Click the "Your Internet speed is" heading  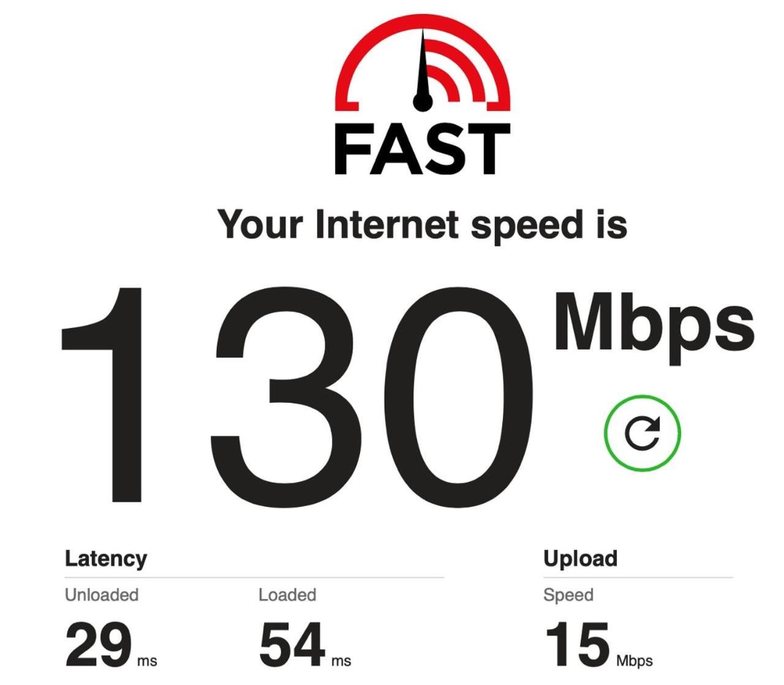click(x=423, y=225)
